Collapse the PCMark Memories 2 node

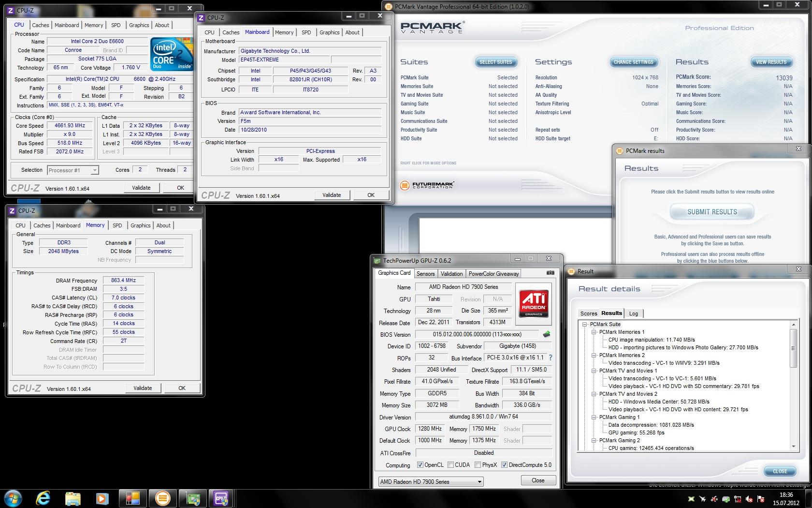pos(594,355)
